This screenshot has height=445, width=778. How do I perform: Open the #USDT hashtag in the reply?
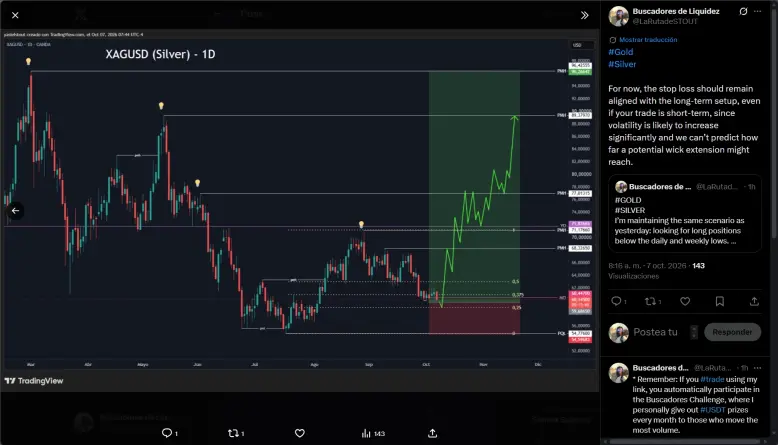713,410
